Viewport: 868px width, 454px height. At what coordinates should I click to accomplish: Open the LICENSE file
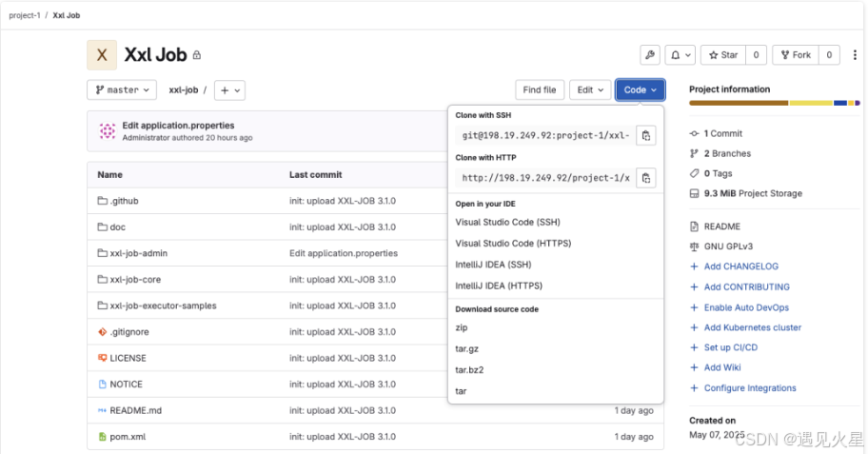(x=128, y=358)
